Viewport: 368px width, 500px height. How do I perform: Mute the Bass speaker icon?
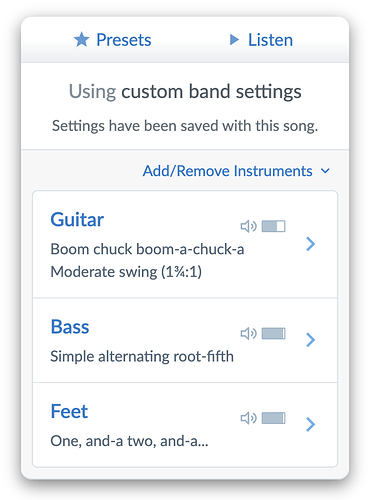tap(248, 333)
